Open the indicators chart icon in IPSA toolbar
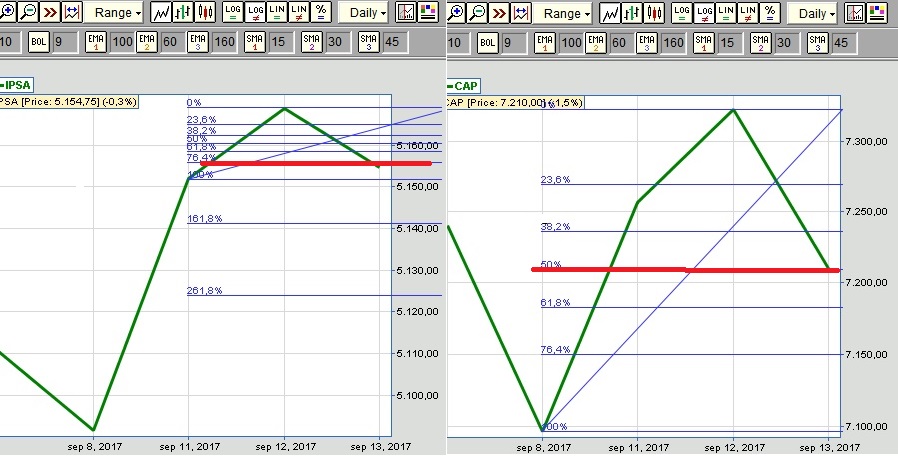Image resolution: width=898 pixels, height=459 pixels. (406, 12)
